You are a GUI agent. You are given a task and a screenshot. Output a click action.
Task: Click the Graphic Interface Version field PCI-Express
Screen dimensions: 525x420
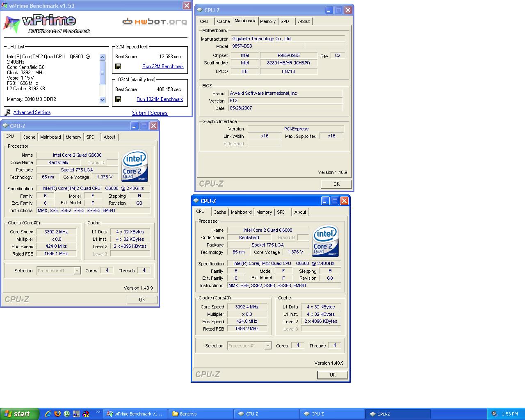tap(296, 129)
